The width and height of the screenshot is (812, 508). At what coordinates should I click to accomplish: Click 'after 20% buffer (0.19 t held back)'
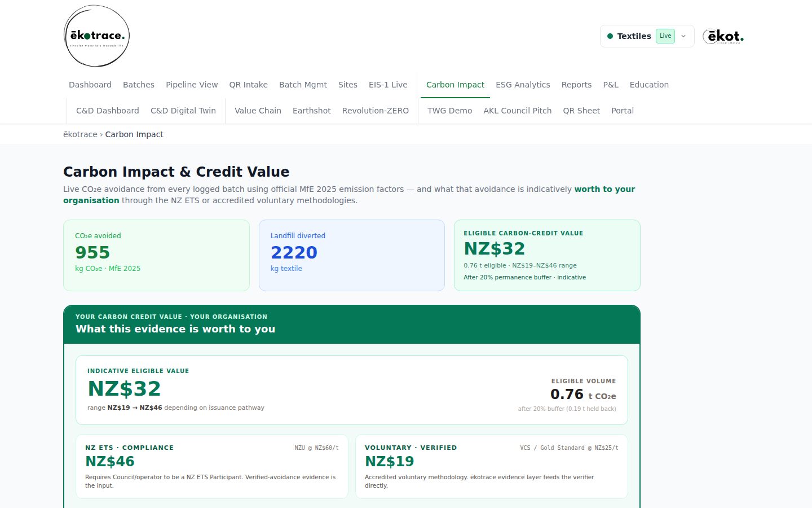[x=567, y=409]
